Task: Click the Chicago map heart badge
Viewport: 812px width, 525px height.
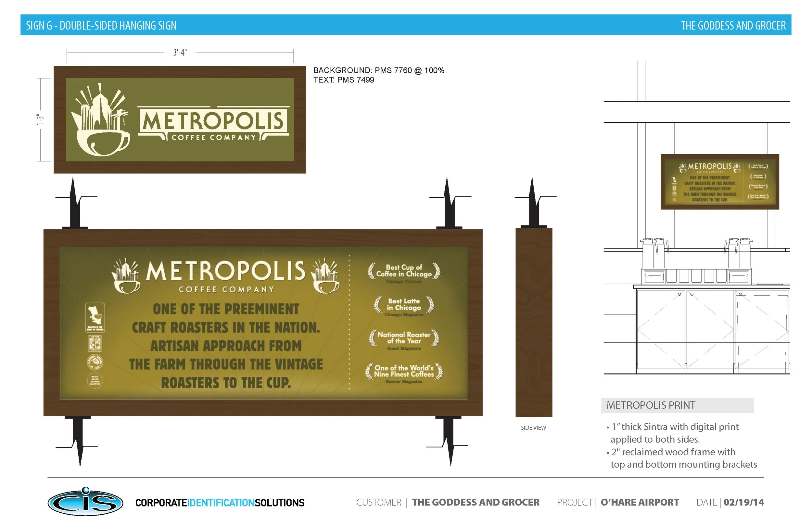Action: (95, 317)
